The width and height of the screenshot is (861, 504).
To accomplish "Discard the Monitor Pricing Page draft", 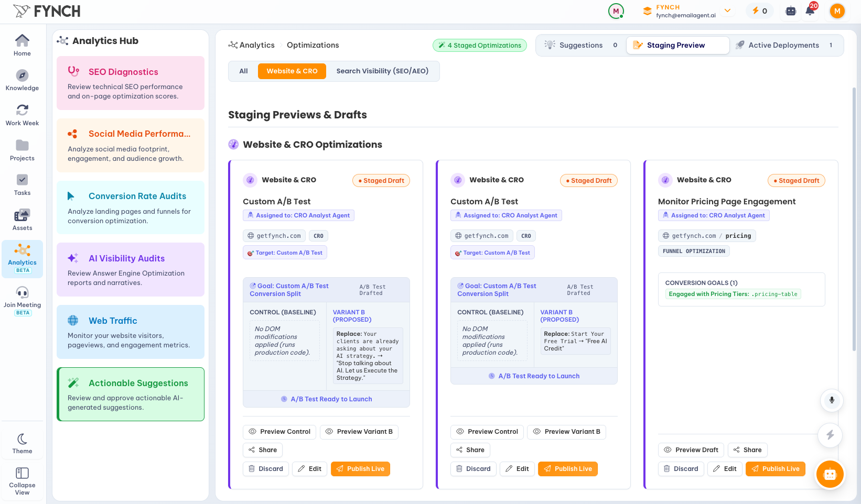I will (681, 469).
